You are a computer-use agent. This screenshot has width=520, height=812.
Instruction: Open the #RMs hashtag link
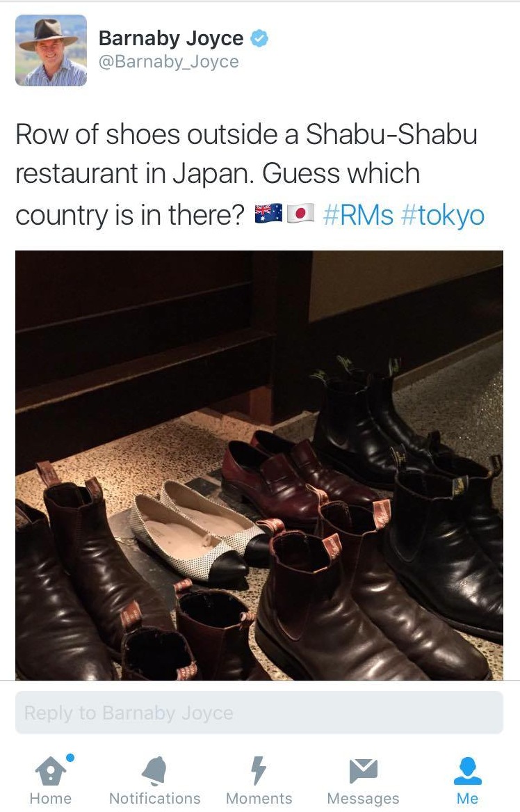(x=358, y=215)
